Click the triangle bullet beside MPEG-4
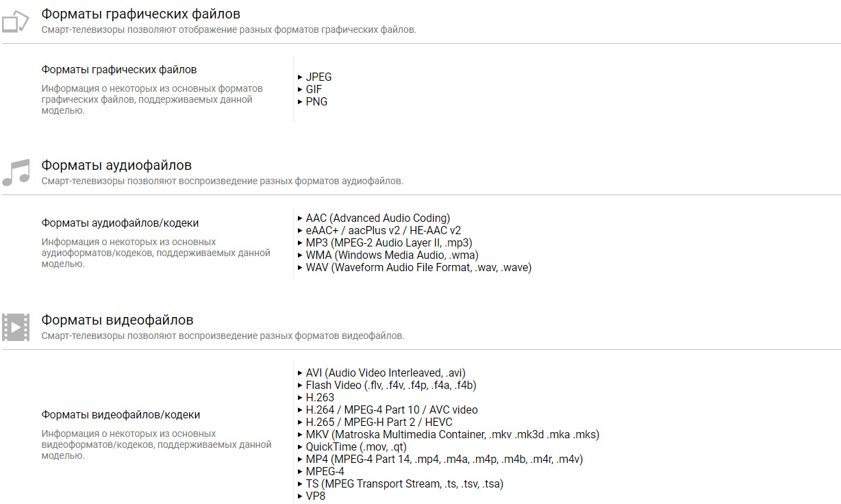Screen dimensions: 841x504 pos(300,472)
